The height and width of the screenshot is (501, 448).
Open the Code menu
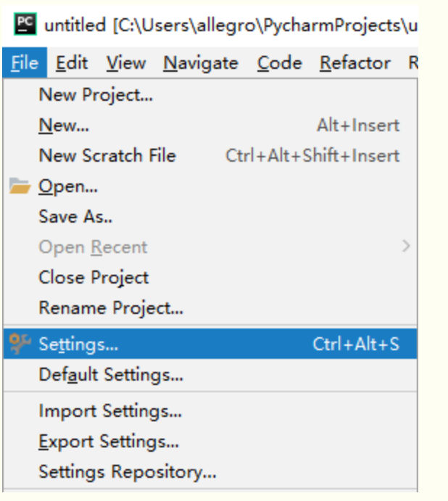tap(279, 64)
